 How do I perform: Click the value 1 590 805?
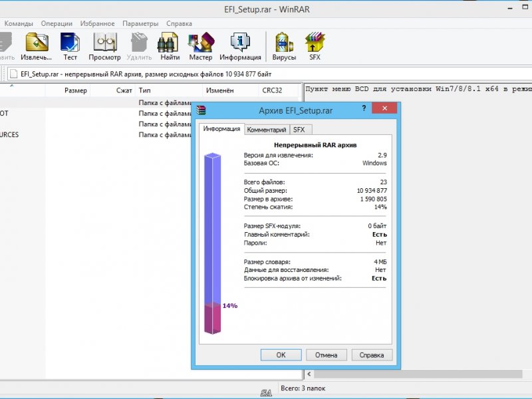tap(374, 199)
